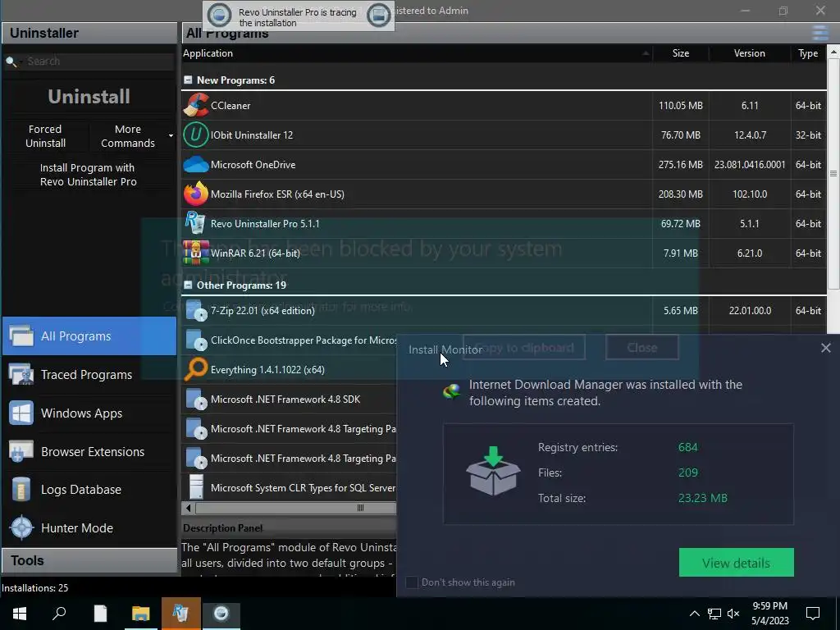Click Install Program with Revo Uninstaller Pro

89,175
